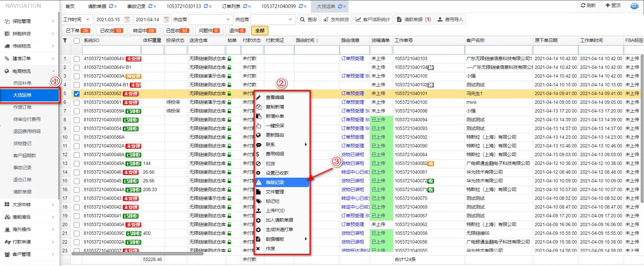The height and width of the screenshot is (266, 644).
Task: Open the start date calendar picker icon
Action: [127, 19]
